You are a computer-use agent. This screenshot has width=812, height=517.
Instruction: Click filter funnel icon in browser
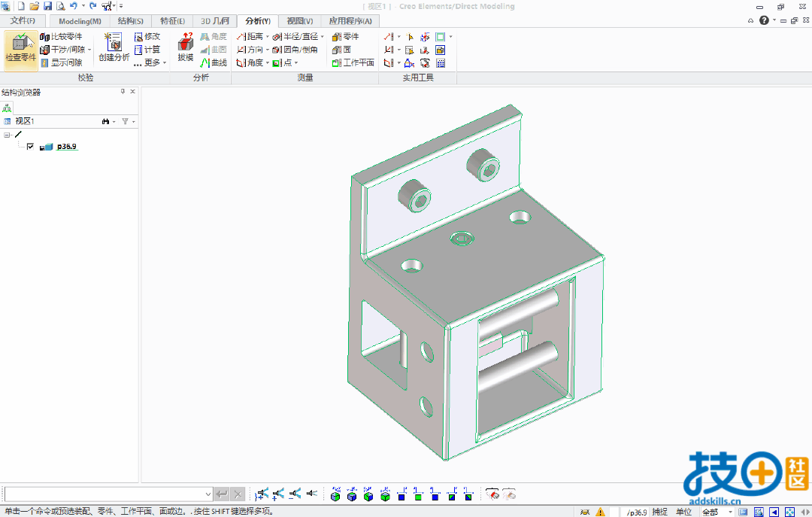click(125, 121)
